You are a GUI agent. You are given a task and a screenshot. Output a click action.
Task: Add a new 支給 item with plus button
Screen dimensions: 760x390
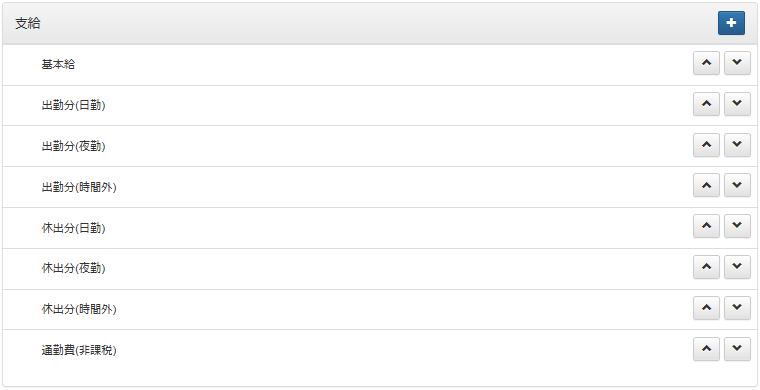point(731,23)
